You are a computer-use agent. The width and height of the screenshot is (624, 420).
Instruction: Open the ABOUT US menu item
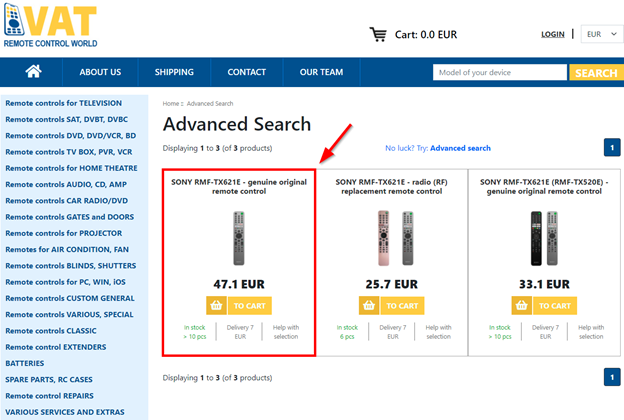click(x=100, y=72)
